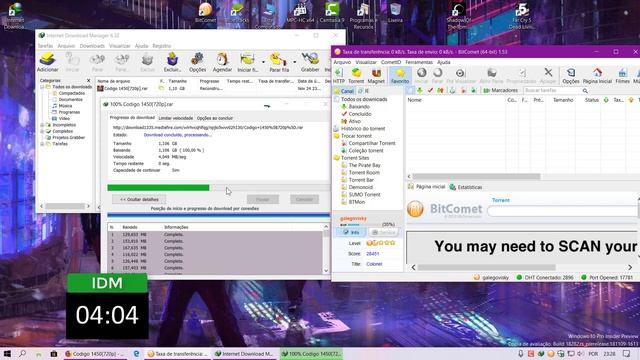Open Internet Download M... taskbar button
This screenshot has width=640, height=360.
[245, 353]
